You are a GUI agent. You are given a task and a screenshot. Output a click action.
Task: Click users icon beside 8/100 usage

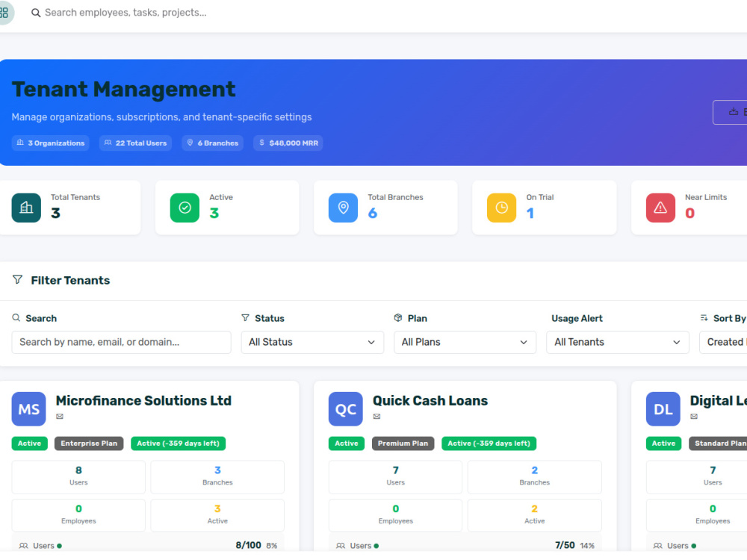tap(23, 546)
